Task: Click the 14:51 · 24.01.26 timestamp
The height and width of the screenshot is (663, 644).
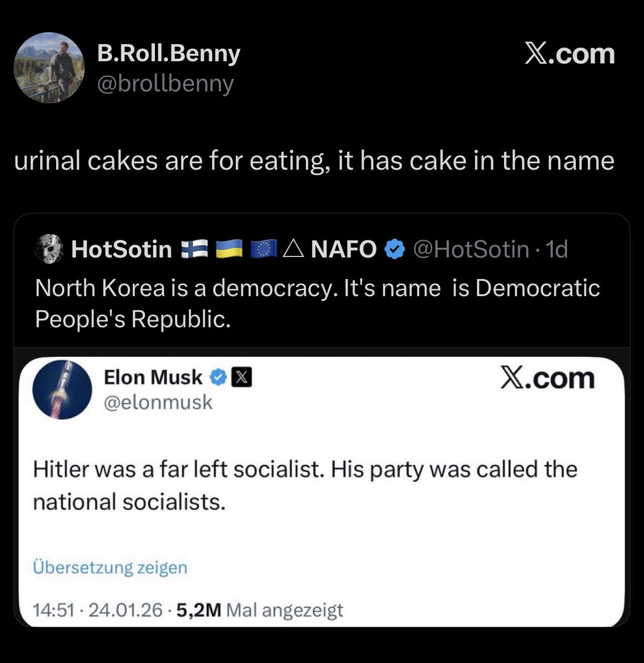Action: 97,610
